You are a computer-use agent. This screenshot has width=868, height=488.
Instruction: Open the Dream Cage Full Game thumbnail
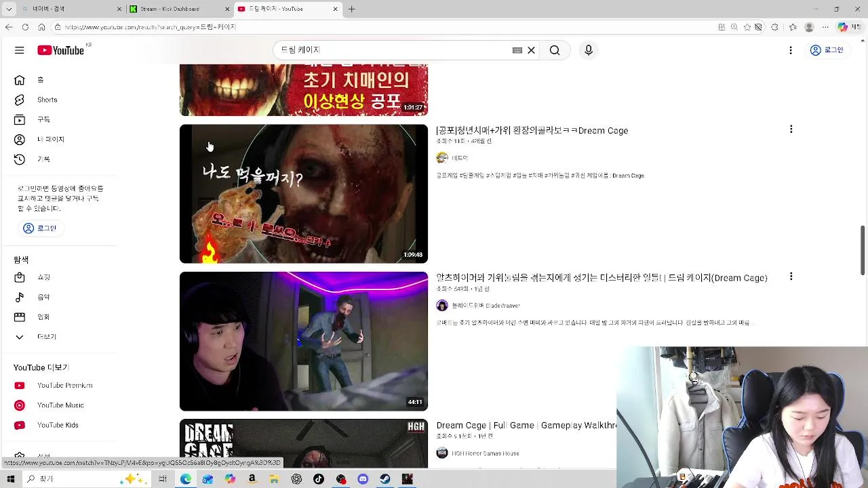304,443
